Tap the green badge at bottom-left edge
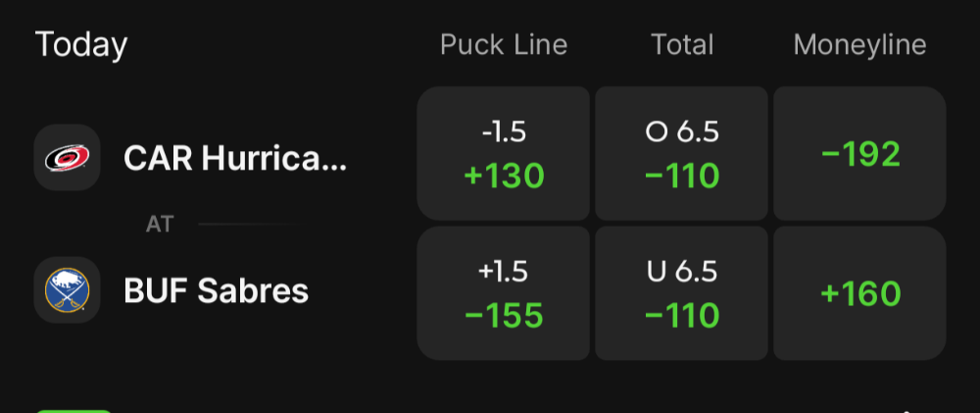 73,409
